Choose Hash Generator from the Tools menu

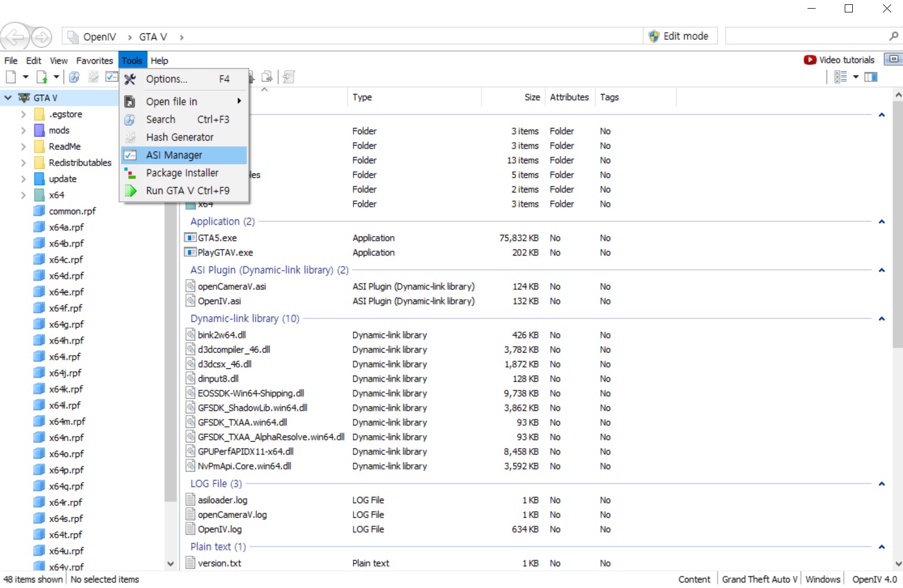[x=184, y=137]
